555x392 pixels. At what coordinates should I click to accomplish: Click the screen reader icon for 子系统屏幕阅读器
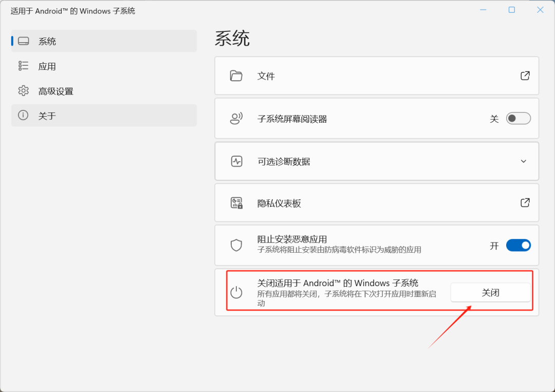[x=236, y=119]
